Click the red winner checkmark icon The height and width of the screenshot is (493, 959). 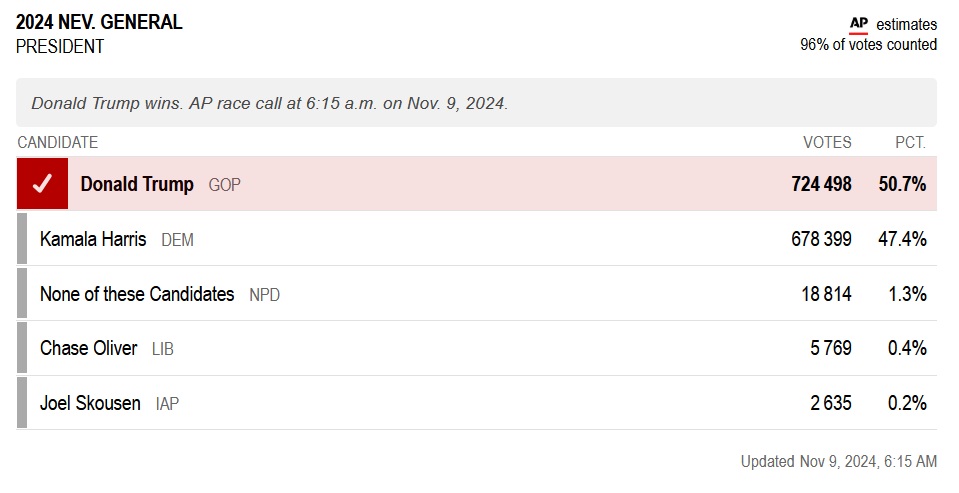[x=42, y=184]
